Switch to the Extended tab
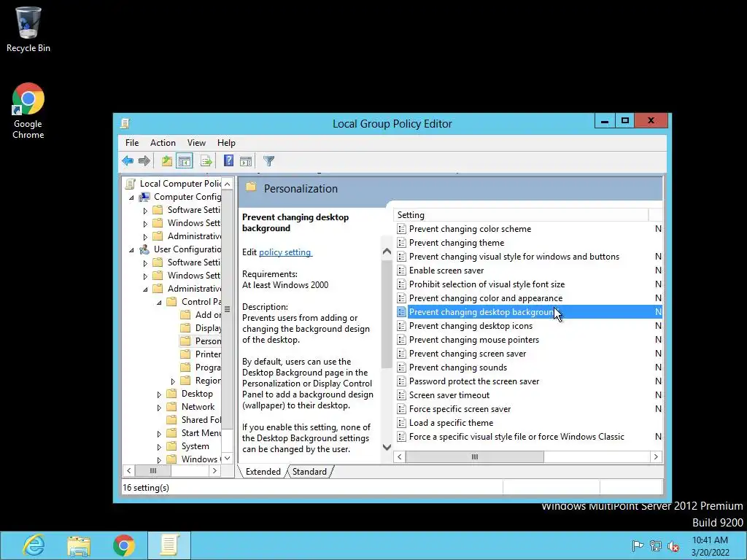 click(x=263, y=472)
